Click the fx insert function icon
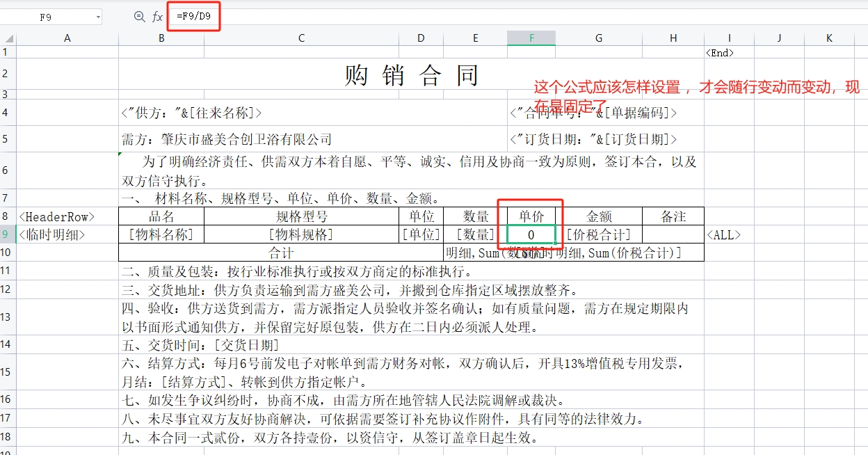The height and width of the screenshot is (455, 868). (158, 17)
